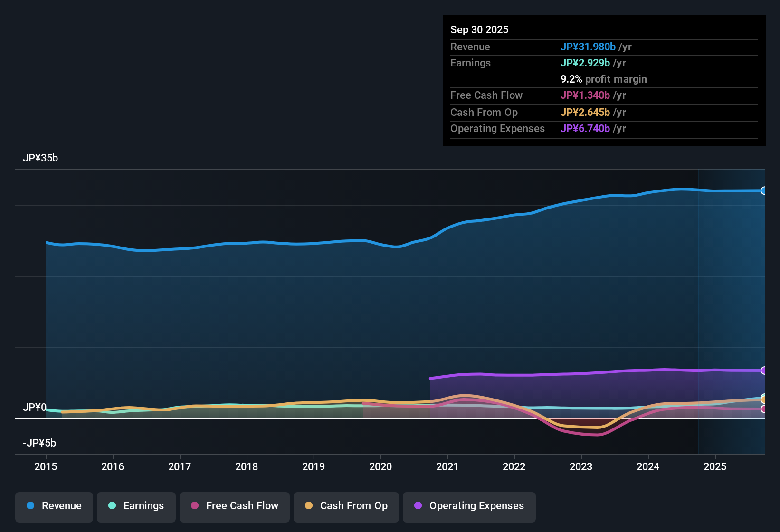Select the 2023 year label on the axis
Viewport: 780px width, 532px height.
(x=581, y=467)
